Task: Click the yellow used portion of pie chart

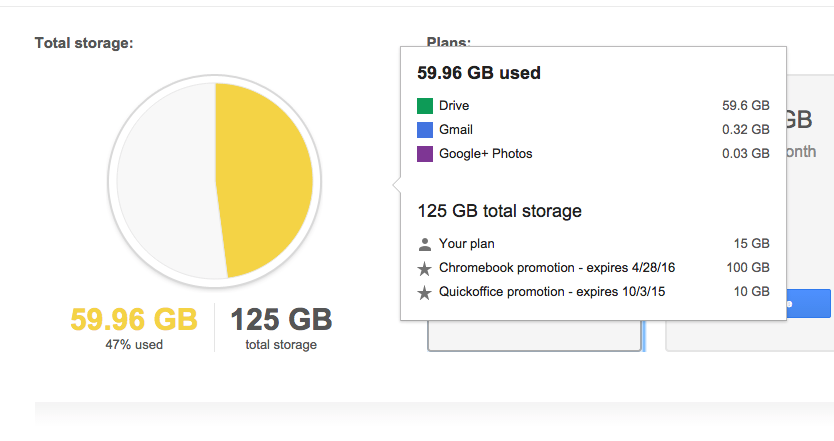Action: [264, 181]
